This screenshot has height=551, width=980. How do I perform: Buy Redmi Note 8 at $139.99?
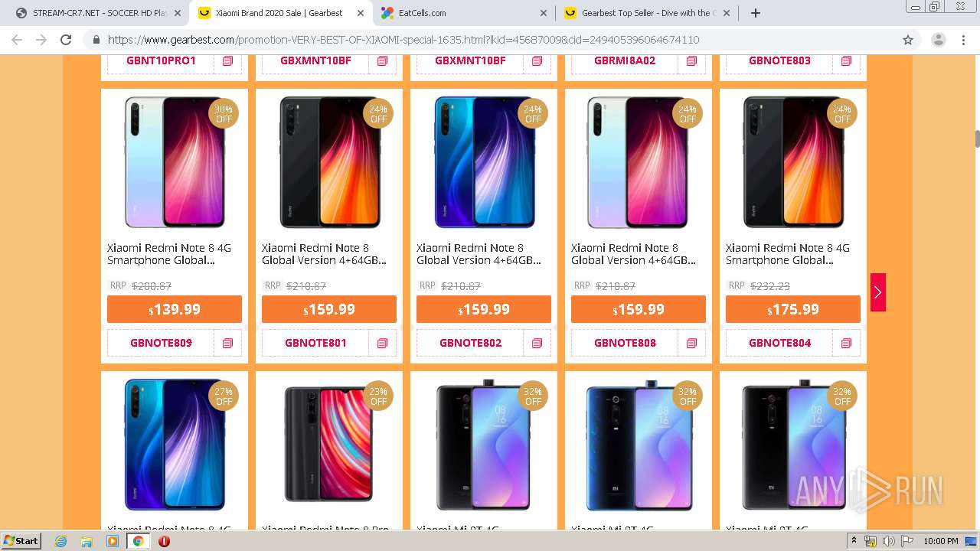tap(175, 309)
